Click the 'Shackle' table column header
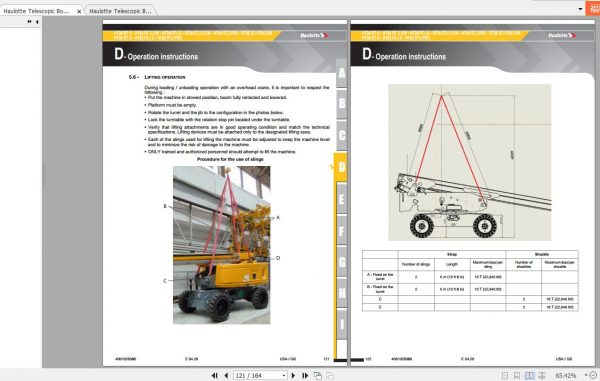Screen dimensions: 600x381 542,254
